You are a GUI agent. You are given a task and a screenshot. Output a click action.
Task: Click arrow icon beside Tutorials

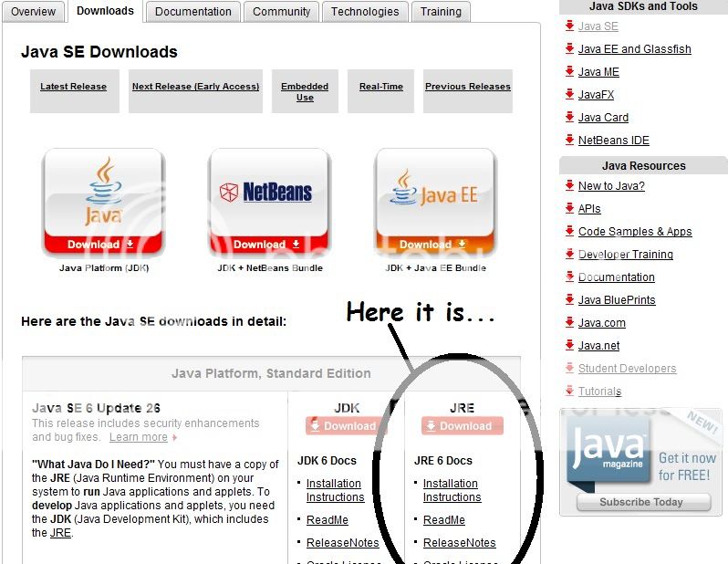click(x=569, y=391)
